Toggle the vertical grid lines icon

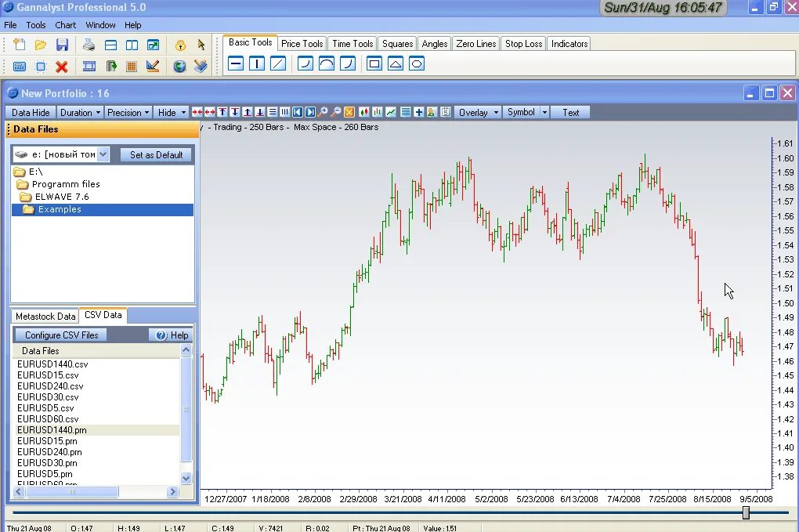285,112
